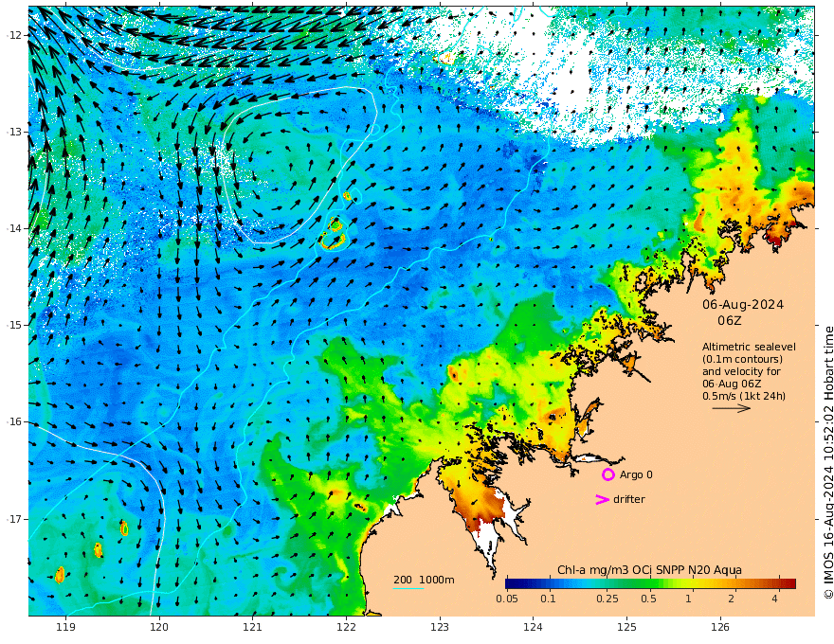
Task: Click the 'Argo 0' legend label
Action: point(636,474)
